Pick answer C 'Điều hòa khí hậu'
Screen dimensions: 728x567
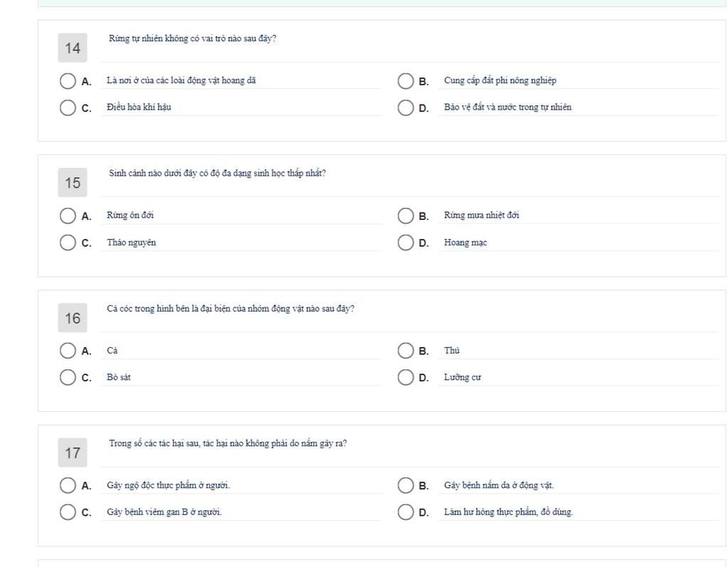click(68, 108)
